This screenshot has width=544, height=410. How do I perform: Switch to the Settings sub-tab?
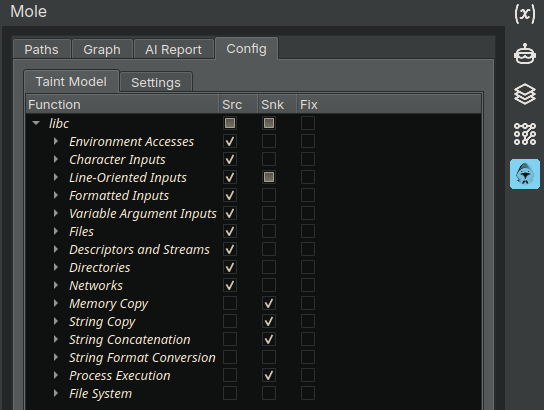pyautogui.click(x=156, y=82)
